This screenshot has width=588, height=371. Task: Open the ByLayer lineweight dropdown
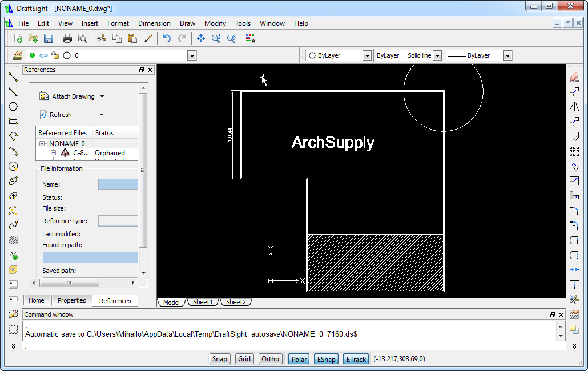(508, 56)
